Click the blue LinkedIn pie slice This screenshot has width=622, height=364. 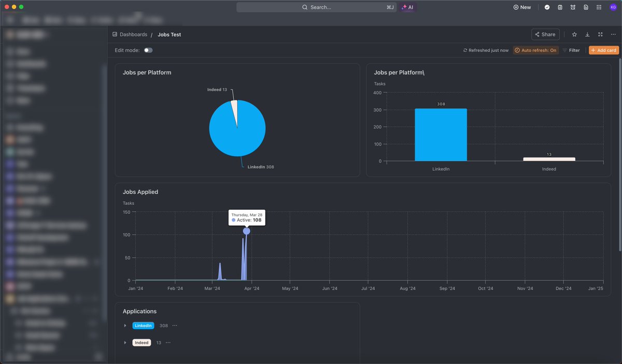click(237, 136)
